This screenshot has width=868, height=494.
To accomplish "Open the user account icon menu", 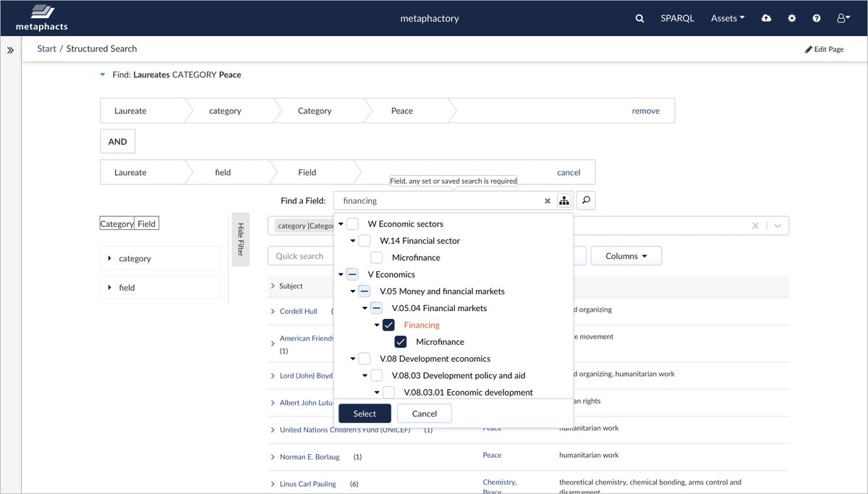I will [x=843, y=18].
